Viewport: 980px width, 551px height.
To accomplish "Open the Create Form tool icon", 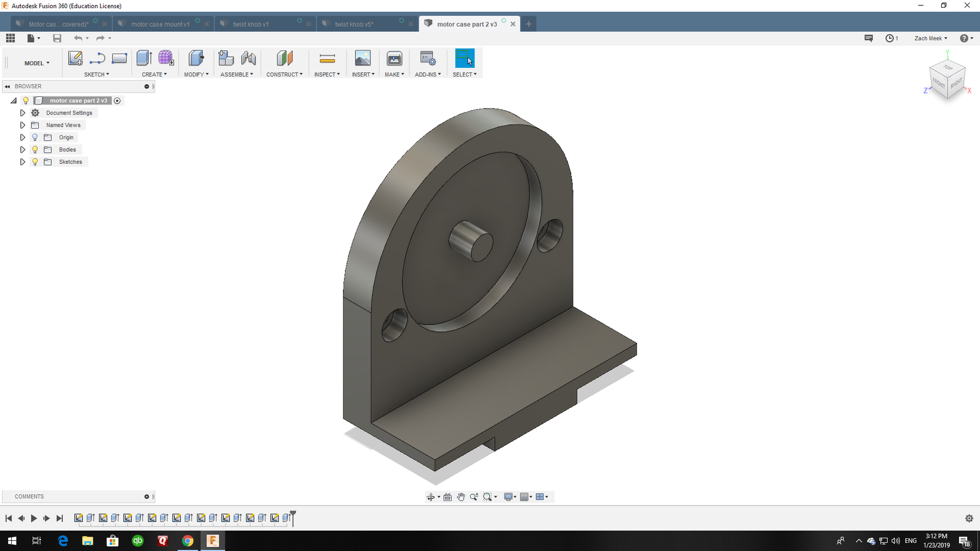I will point(166,58).
